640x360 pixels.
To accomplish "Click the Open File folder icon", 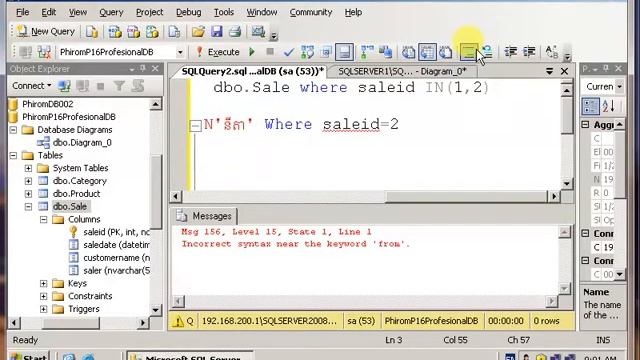I will (x=198, y=31).
